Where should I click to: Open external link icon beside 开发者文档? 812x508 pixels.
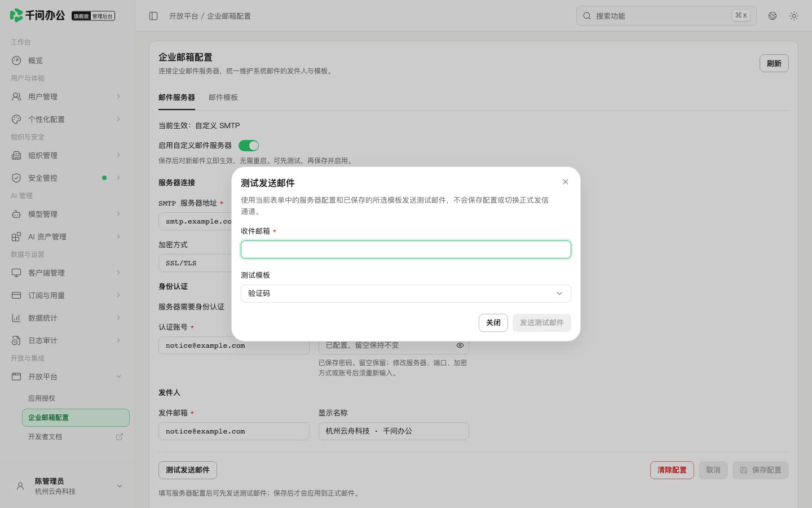click(120, 437)
